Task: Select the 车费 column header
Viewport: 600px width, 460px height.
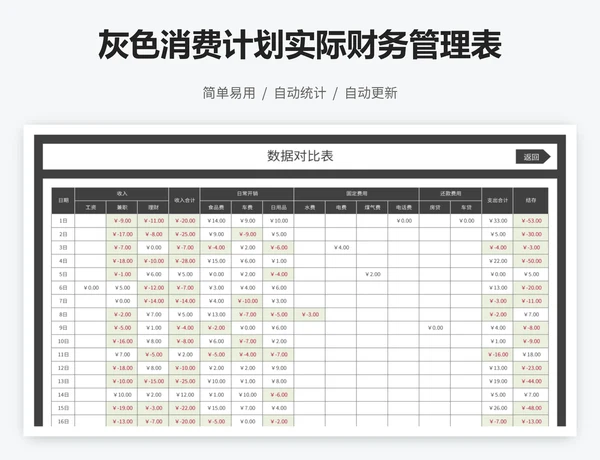Action: tap(247, 207)
